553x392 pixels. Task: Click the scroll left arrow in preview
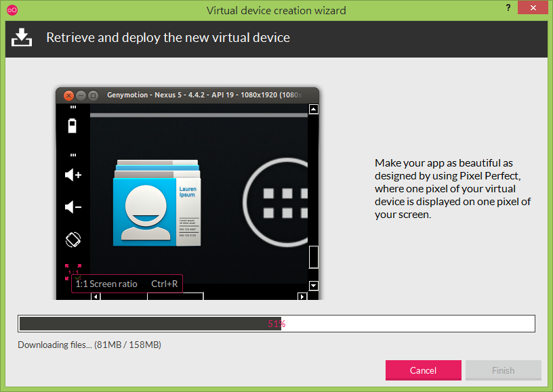click(x=96, y=297)
